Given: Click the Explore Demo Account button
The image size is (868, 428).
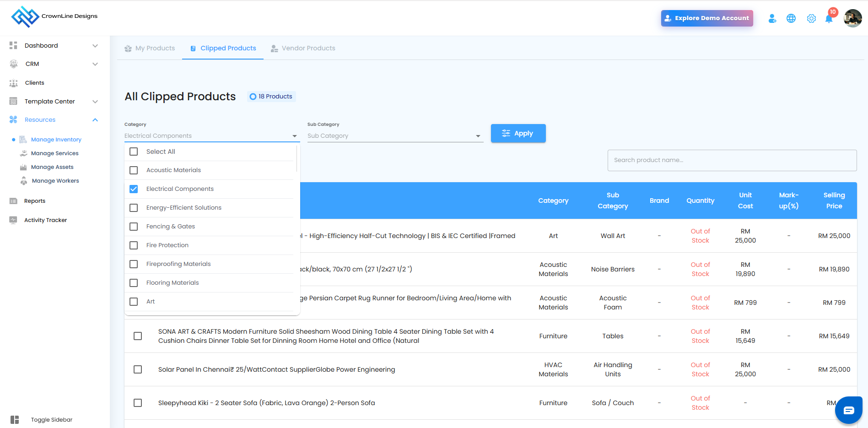Looking at the screenshot, I should pos(706,18).
